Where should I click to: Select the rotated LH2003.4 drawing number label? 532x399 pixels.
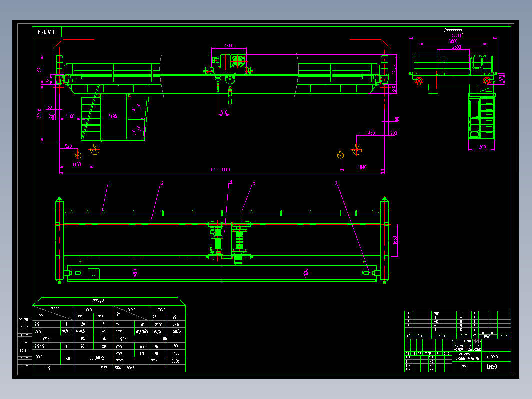click(x=47, y=32)
